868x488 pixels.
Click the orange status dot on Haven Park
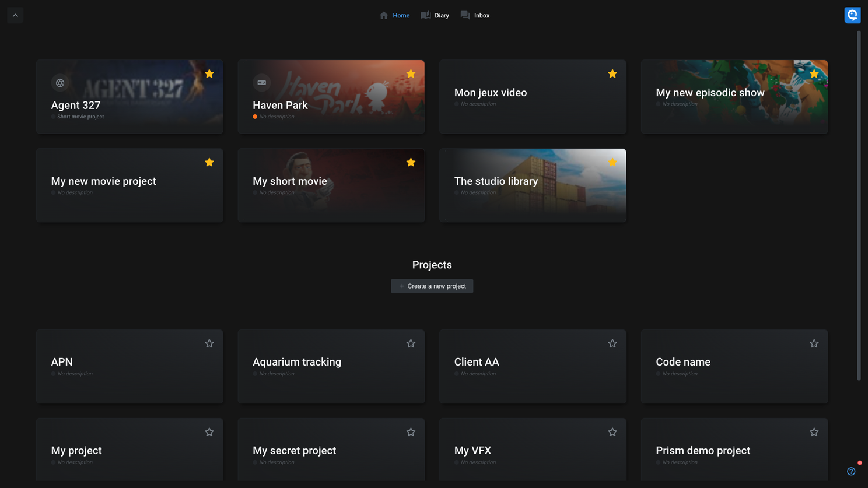(255, 117)
